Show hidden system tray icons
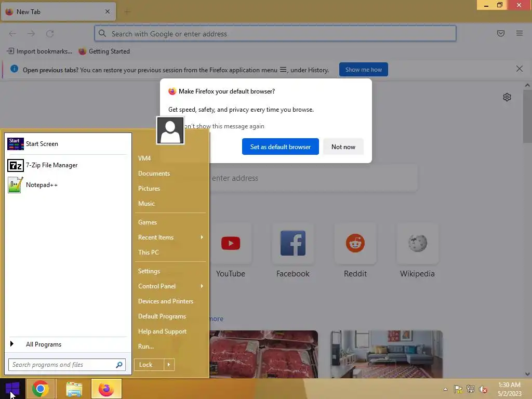This screenshot has width=532, height=399. click(x=445, y=389)
